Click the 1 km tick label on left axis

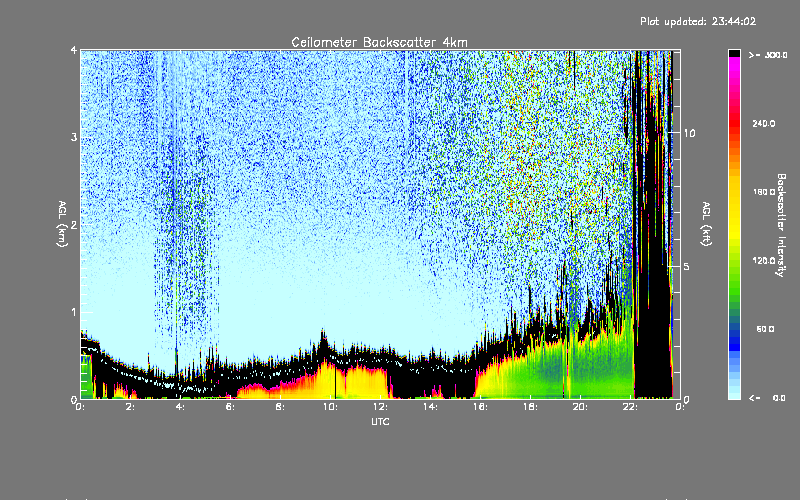[74, 312]
